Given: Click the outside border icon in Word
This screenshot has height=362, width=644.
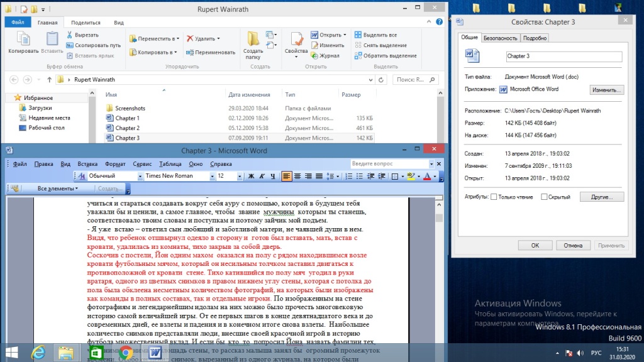Looking at the screenshot, I should pos(395,176).
